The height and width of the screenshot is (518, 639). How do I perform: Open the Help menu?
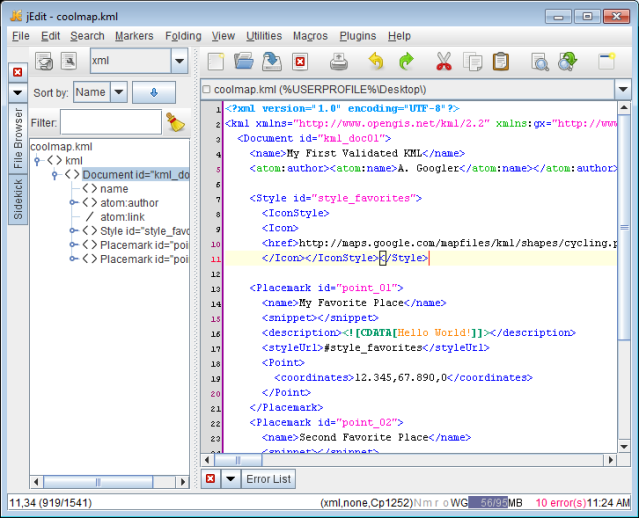tap(399, 36)
